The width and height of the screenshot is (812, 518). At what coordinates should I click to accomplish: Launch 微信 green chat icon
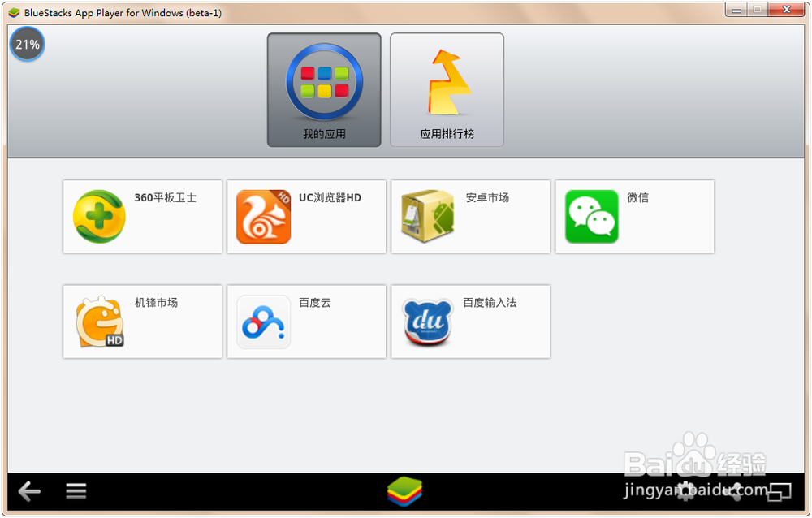[x=592, y=217]
